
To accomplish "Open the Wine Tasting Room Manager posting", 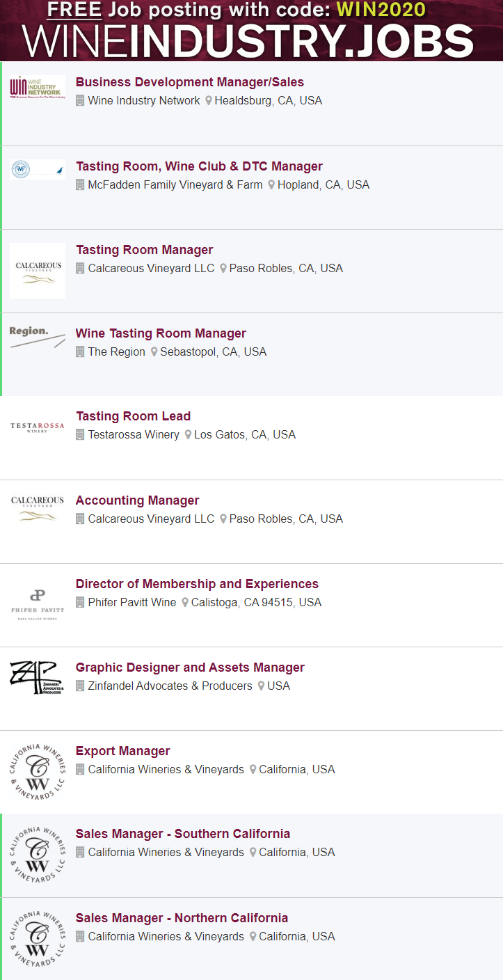I will point(161,333).
